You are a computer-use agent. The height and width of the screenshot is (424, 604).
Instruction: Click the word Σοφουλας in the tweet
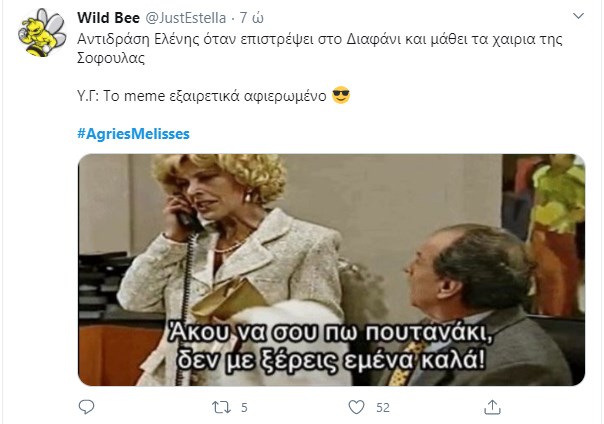click(111, 58)
